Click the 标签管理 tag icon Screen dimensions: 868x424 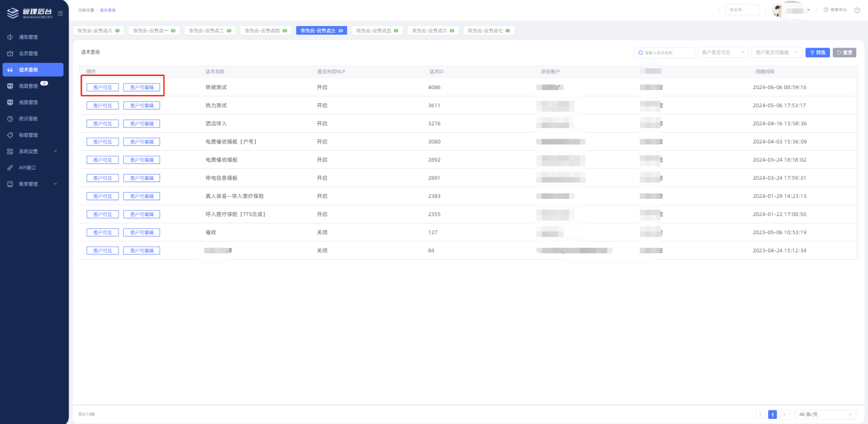click(x=10, y=135)
